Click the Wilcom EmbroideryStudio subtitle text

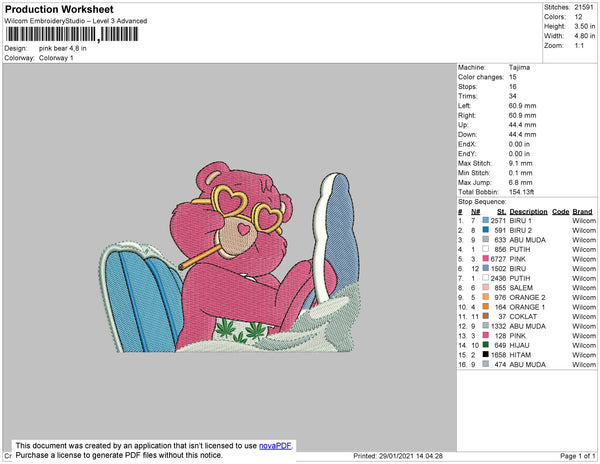(x=76, y=21)
